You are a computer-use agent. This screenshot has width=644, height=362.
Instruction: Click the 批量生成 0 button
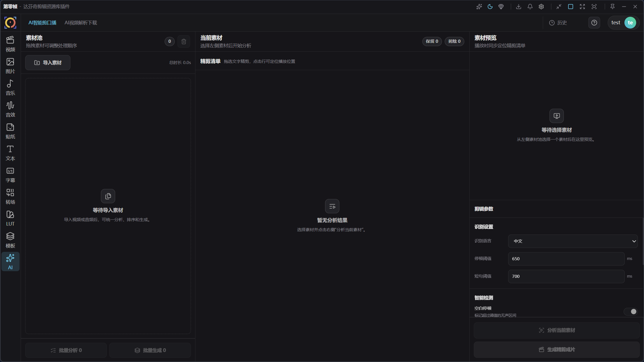150,350
